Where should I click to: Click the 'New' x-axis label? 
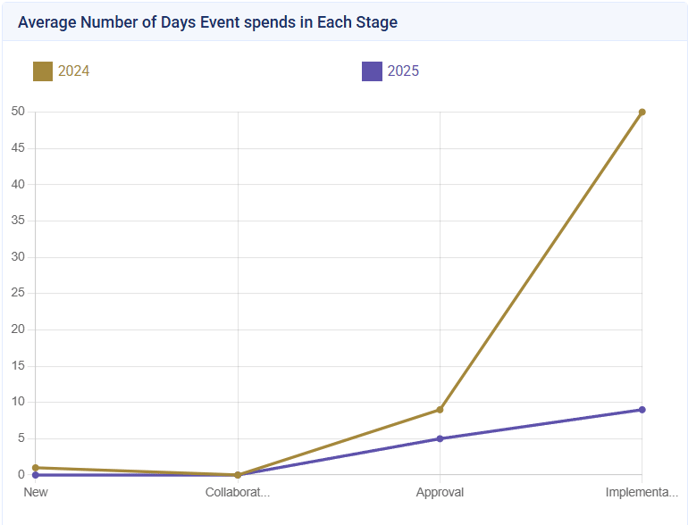[x=36, y=493]
